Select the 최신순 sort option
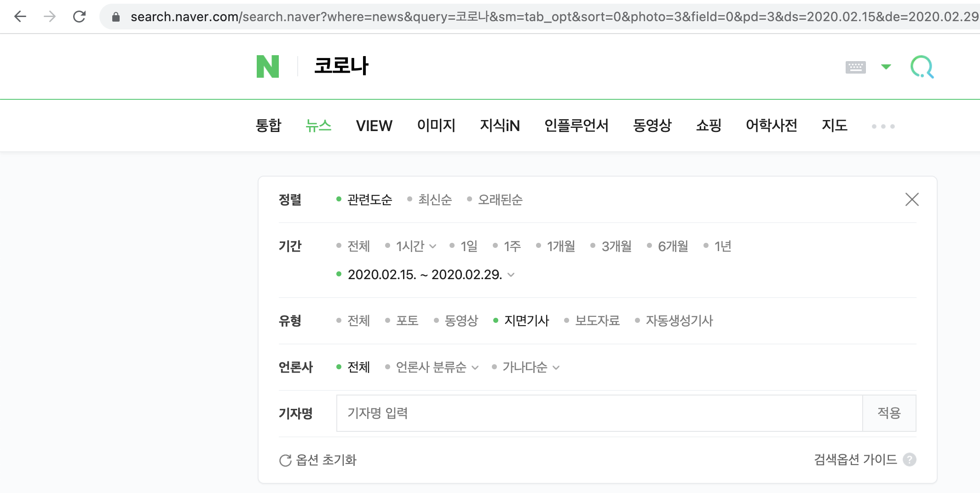Screen dimensions: 980x493 tap(435, 200)
